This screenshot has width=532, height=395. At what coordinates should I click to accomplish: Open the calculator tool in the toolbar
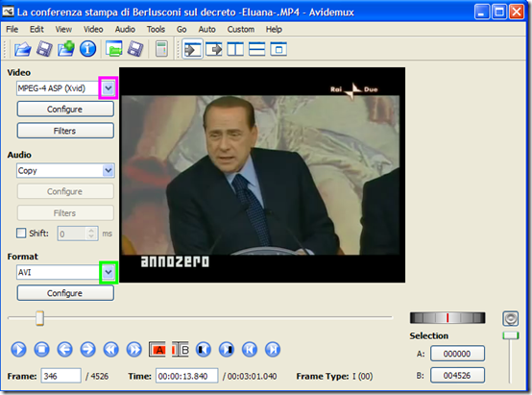pos(161,49)
